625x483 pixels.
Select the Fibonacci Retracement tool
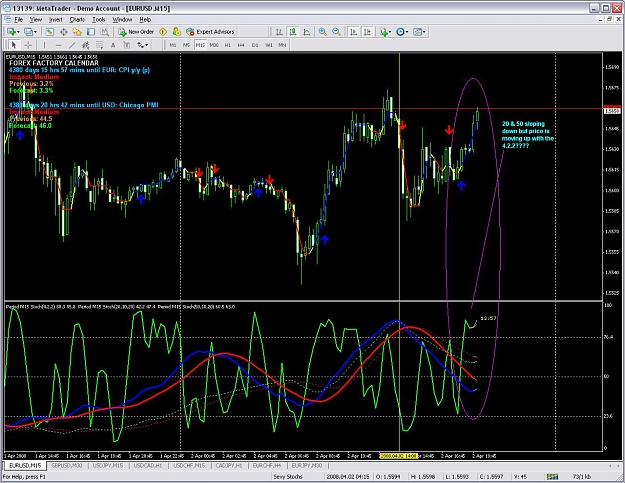click(99, 45)
